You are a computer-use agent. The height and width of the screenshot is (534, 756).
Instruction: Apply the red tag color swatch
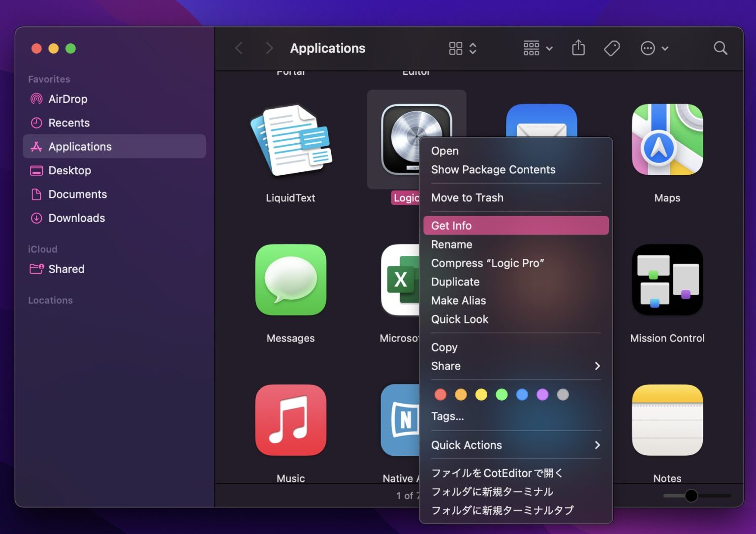(x=440, y=394)
